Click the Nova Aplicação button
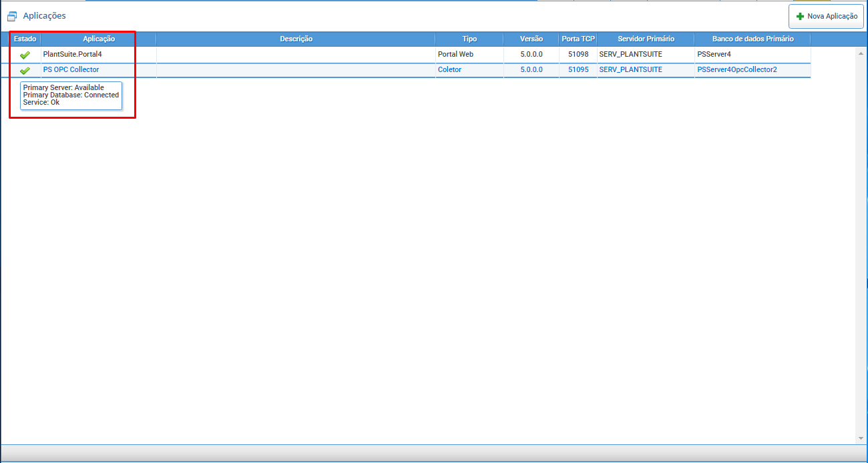 point(826,16)
